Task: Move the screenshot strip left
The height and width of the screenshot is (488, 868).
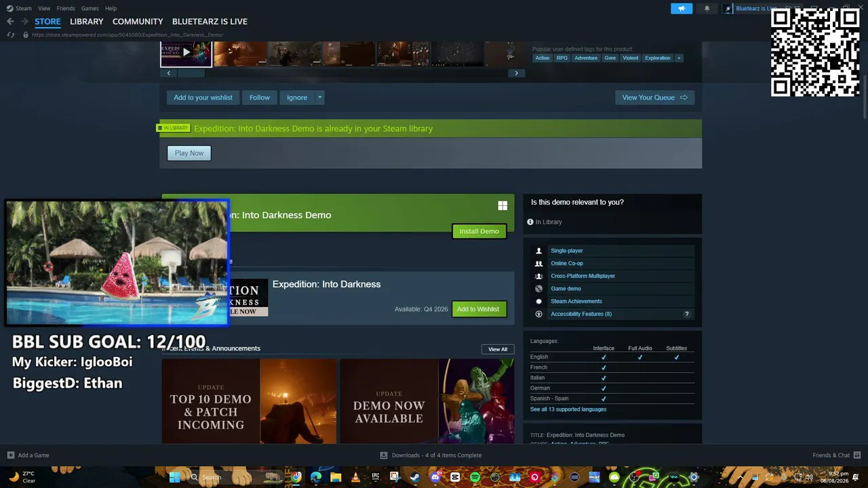Action: tap(168, 73)
